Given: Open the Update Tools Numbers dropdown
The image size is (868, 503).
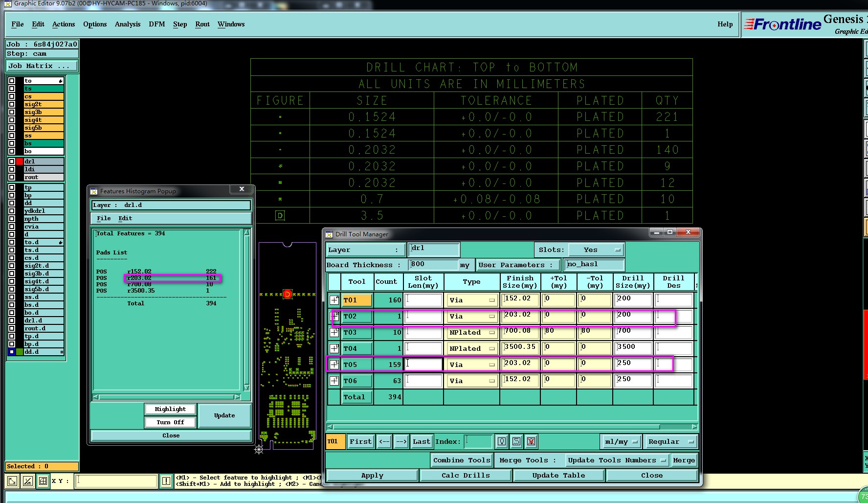Looking at the screenshot, I should [x=617, y=460].
